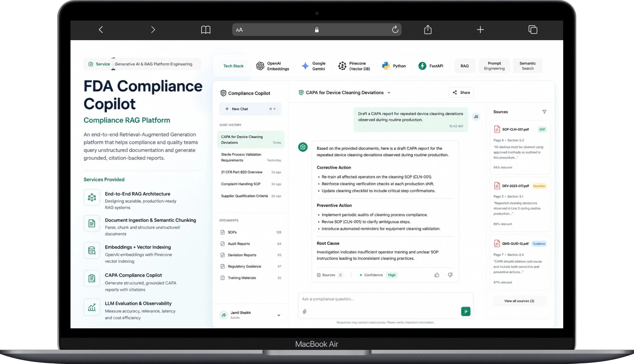Open the SOP-CLN-001.pdf source card
Screen dimensions: 634x364
[x=520, y=147]
